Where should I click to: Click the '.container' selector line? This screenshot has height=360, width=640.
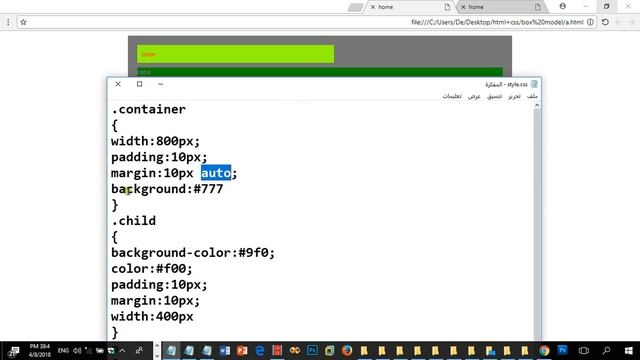pos(148,109)
